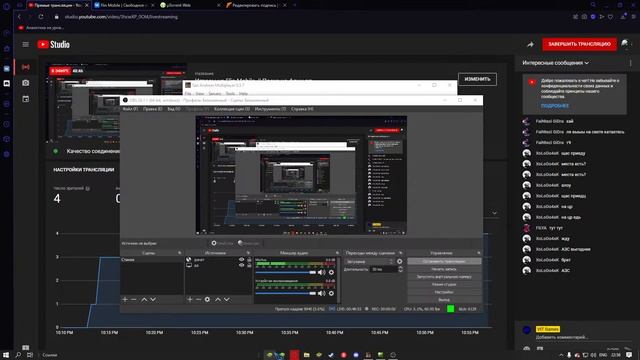Add a source with the OBS Sources plus icon
Image resolution: width=640 pixels, height=360 pixels.
click(190, 300)
